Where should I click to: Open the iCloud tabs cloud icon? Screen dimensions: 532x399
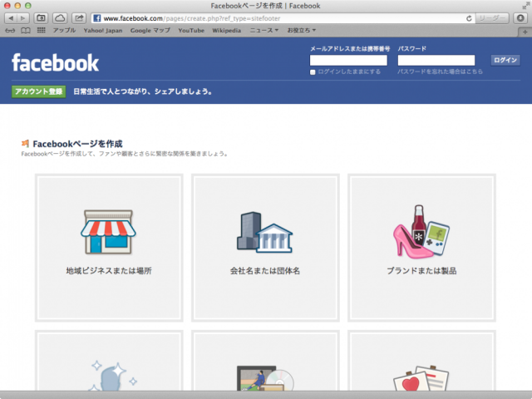click(x=60, y=18)
